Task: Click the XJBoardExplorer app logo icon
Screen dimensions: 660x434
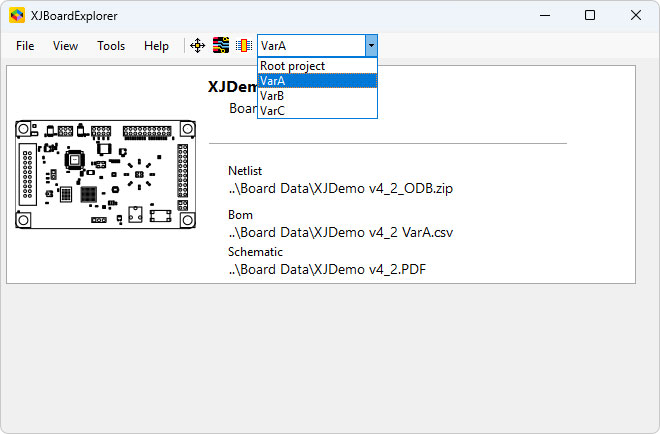Action: pyautogui.click(x=17, y=16)
